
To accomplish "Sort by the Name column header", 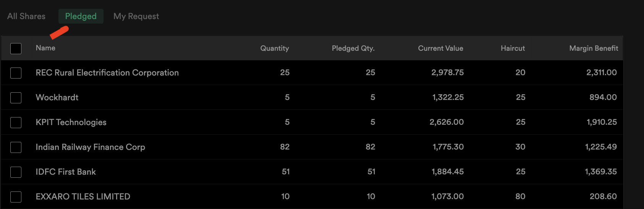I will pos(45,48).
